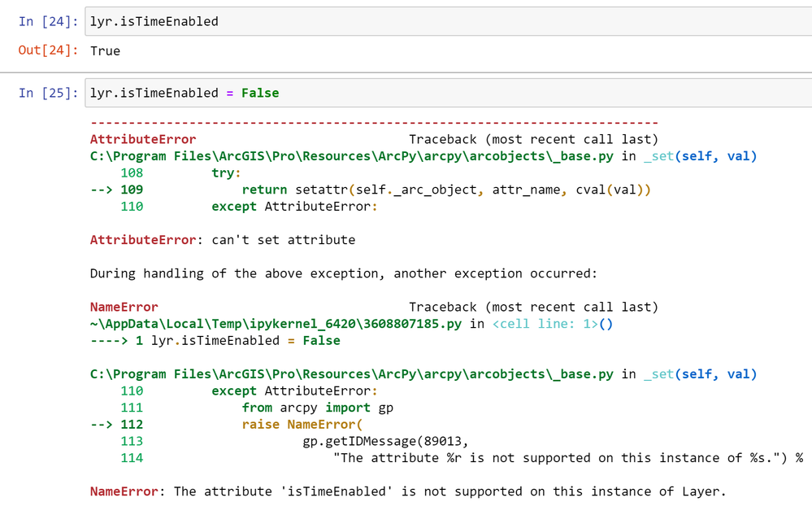812x515 pixels.
Task: Click the bold False keyword in cell 25
Action: [x=260, y=93]
